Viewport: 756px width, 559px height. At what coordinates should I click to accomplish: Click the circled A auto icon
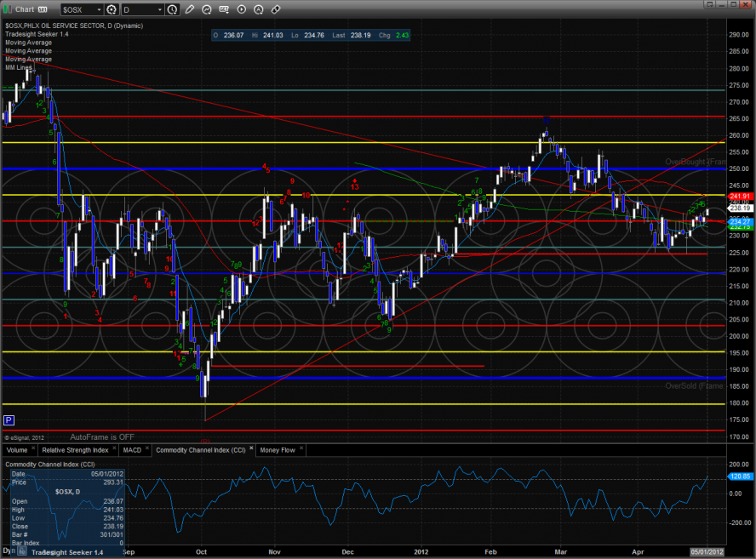[258, 9]
